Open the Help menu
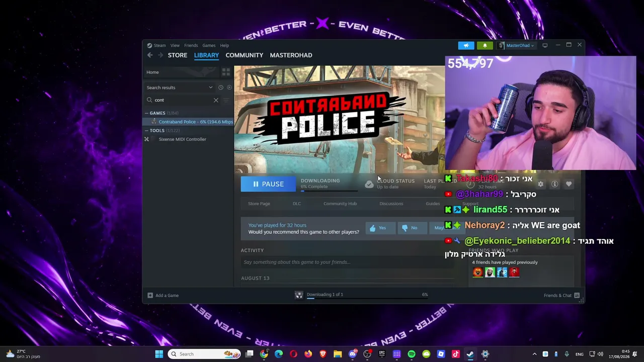 pos(224,45)
